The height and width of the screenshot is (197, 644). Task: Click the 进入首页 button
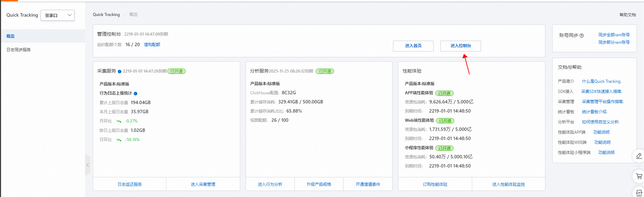click(413, 46)
